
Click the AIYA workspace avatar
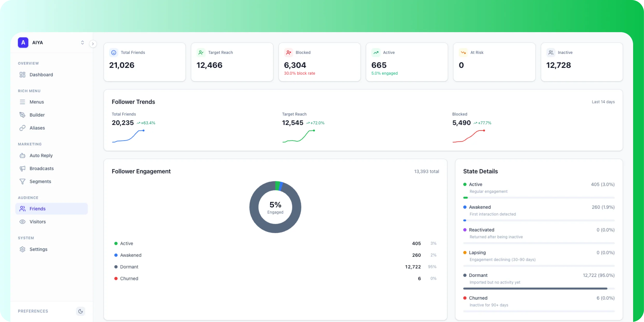(x=23, y=43)
